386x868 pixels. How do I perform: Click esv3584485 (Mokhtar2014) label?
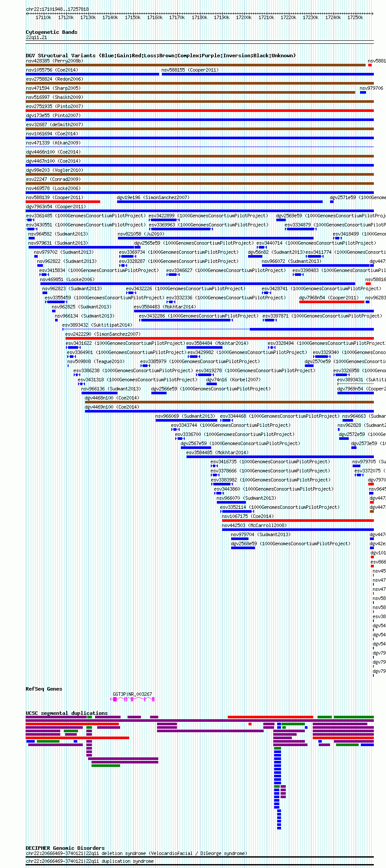217,452
